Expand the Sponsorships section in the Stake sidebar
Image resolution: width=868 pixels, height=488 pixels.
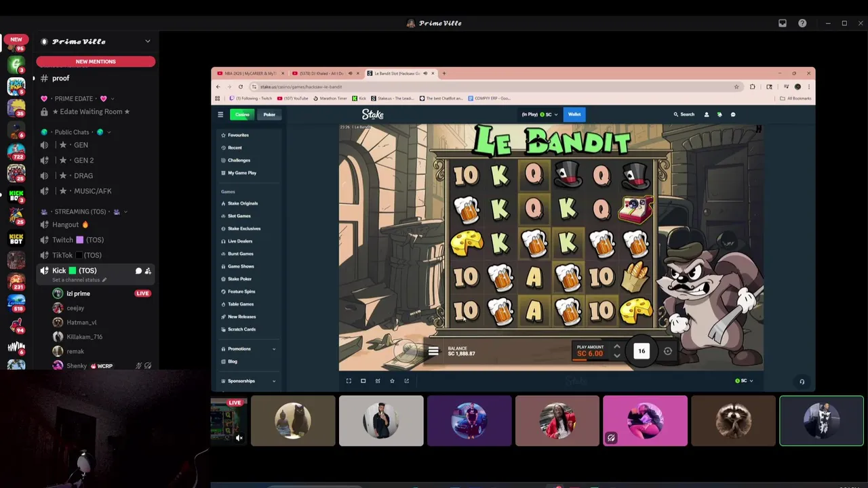pos(274,381)
